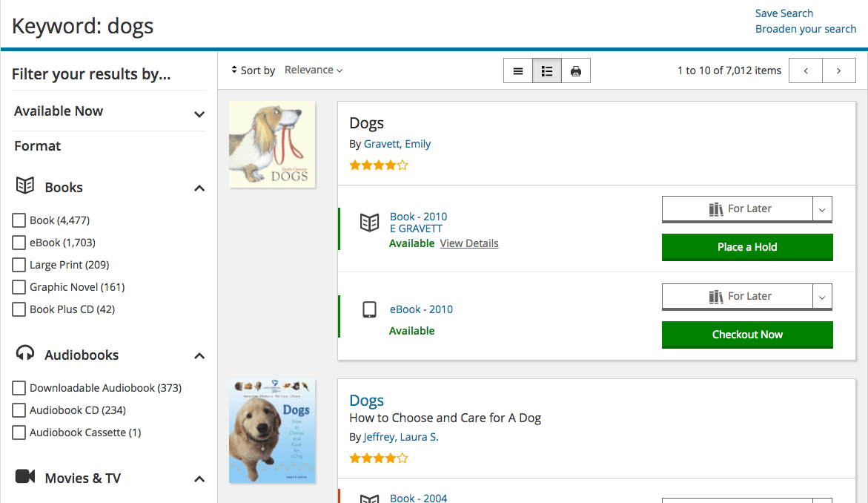Click the Checkout Now button
The height and width of the screenshot is (503, 868).
(x=747, y=335)
